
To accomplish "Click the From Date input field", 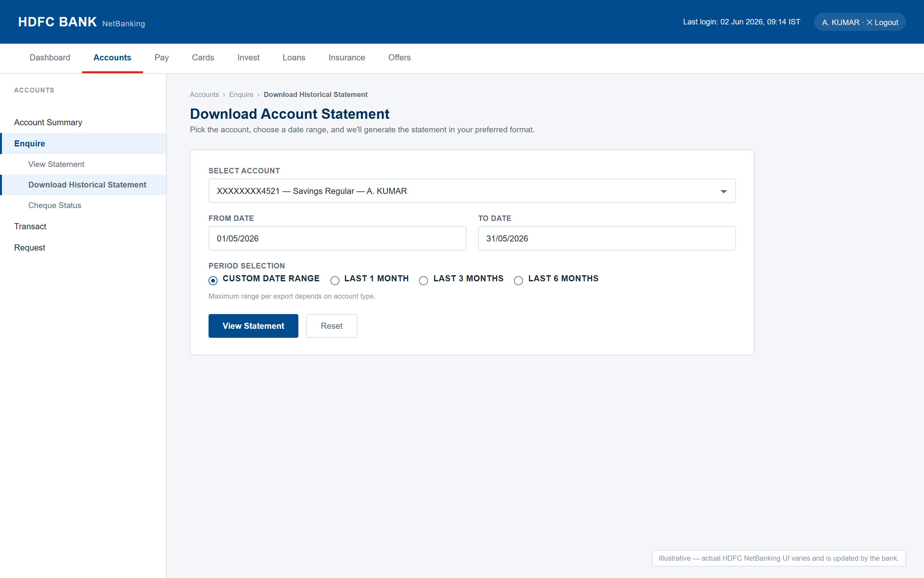I will (x=337, y=238).
